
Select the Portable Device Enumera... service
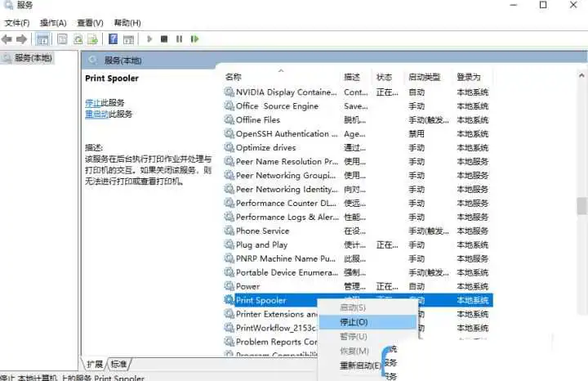coord(287,272)
